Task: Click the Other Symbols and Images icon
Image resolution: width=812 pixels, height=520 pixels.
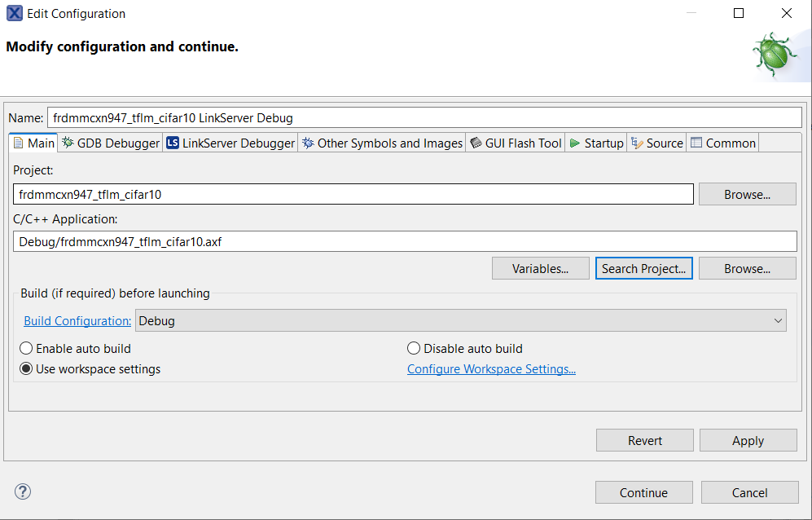Action: point(308,143)
